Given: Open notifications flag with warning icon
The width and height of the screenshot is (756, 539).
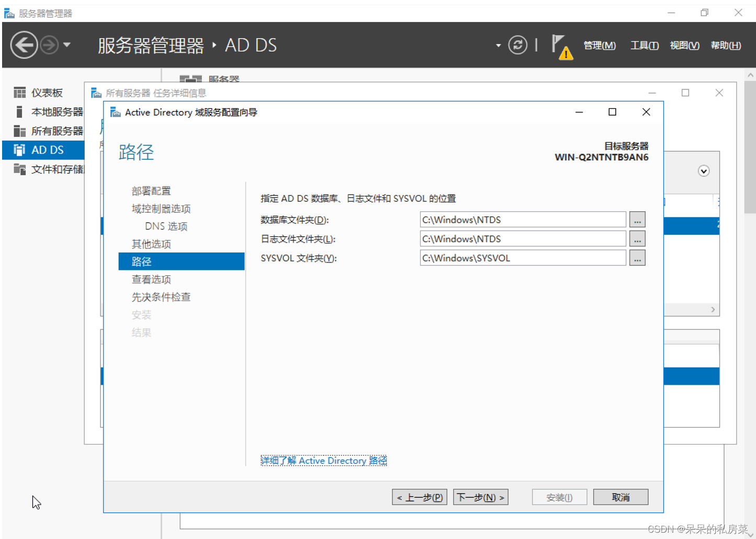Looking at the screenshot, I should pyautogui.click(x=562, y=47).
